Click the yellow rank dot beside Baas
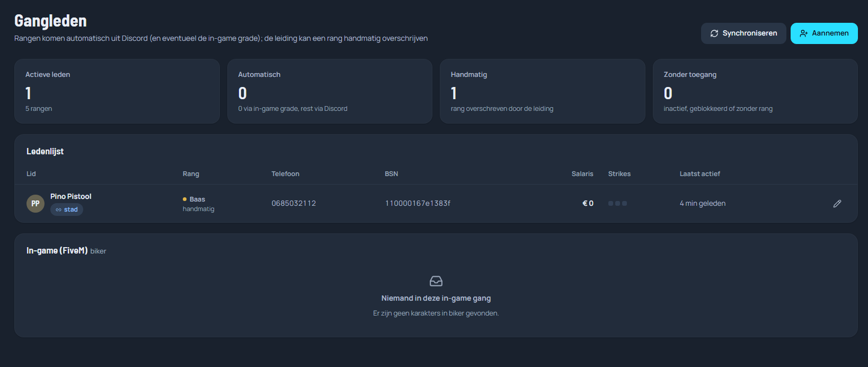The height and width of the screenshot is (367, 868). [184, 199]
